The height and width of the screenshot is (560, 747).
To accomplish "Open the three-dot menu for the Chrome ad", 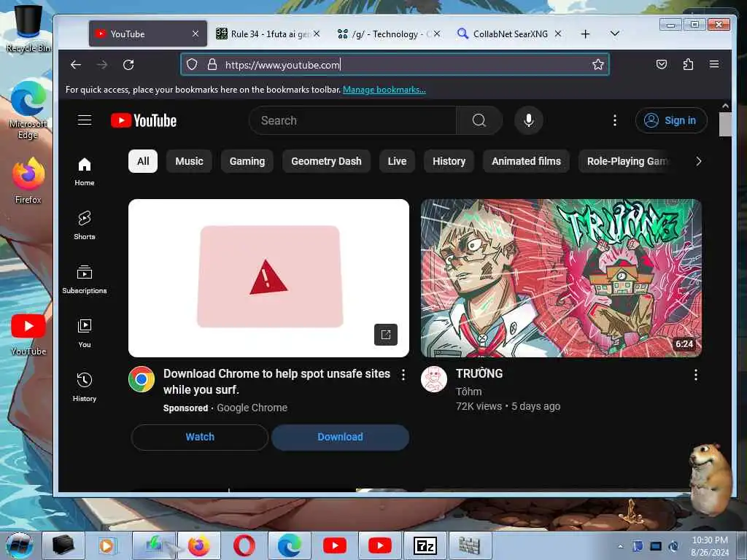I will pyautogui.click(x=403, y=375).
